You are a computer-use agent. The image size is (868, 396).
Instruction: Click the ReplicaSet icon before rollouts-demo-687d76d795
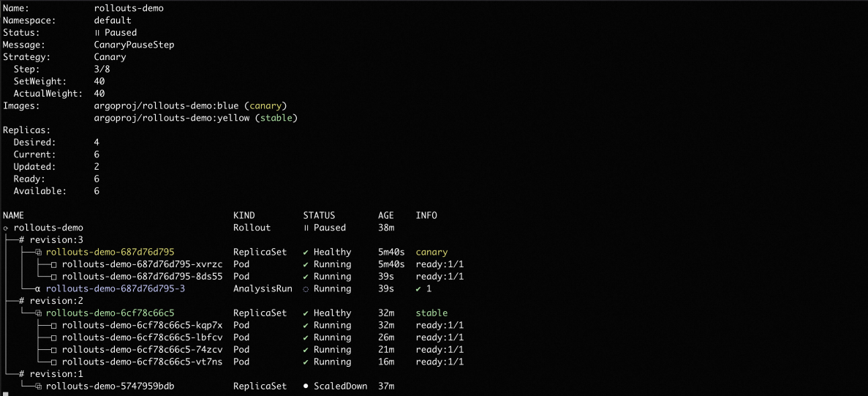[39, 252]
